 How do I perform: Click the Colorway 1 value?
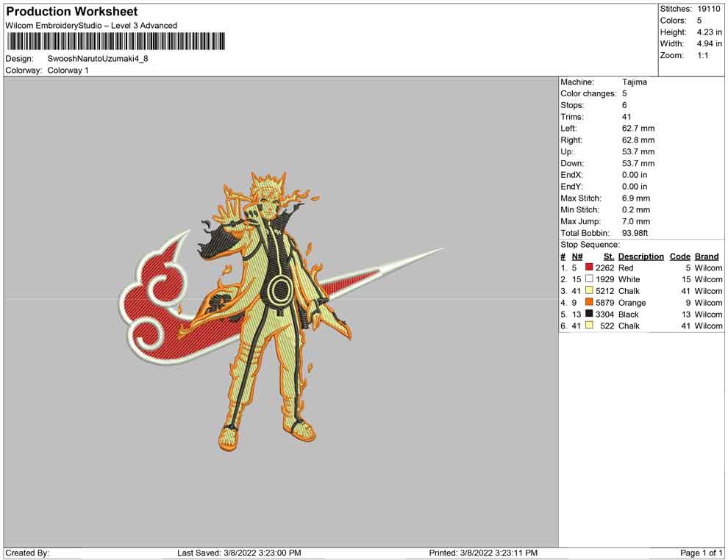click(68, 71)
